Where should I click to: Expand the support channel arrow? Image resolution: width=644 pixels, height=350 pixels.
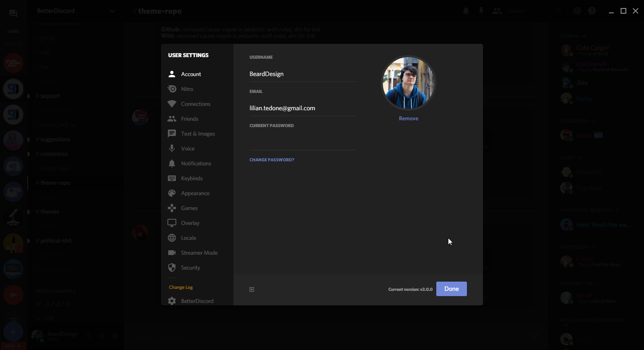(x=29, y=96)
